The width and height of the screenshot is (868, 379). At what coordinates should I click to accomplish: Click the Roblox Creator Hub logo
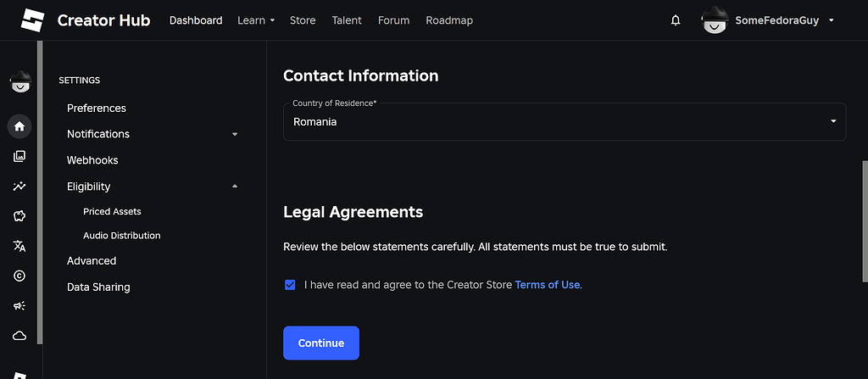pos(32,20)
